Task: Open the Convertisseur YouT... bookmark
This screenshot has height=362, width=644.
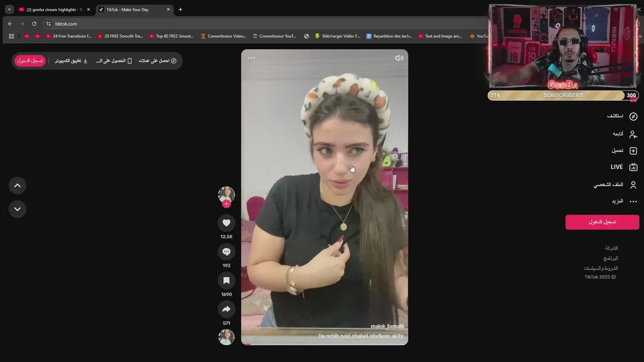Action: coord(275,36)
